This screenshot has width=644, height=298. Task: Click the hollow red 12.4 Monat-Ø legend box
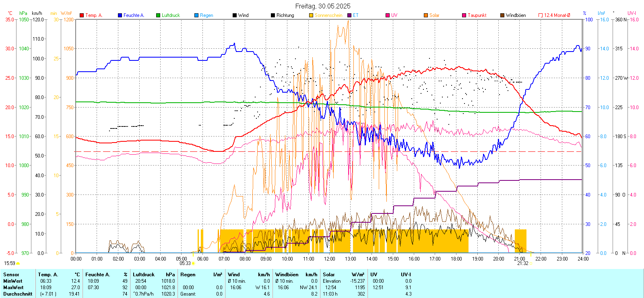(541, 15)
